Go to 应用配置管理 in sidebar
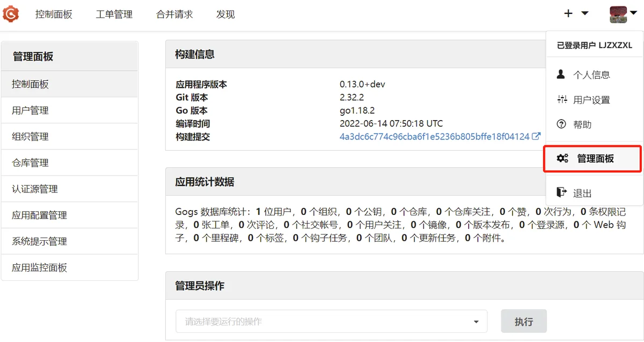This screenshot has height=342, width=644. (x=40, y=215)
